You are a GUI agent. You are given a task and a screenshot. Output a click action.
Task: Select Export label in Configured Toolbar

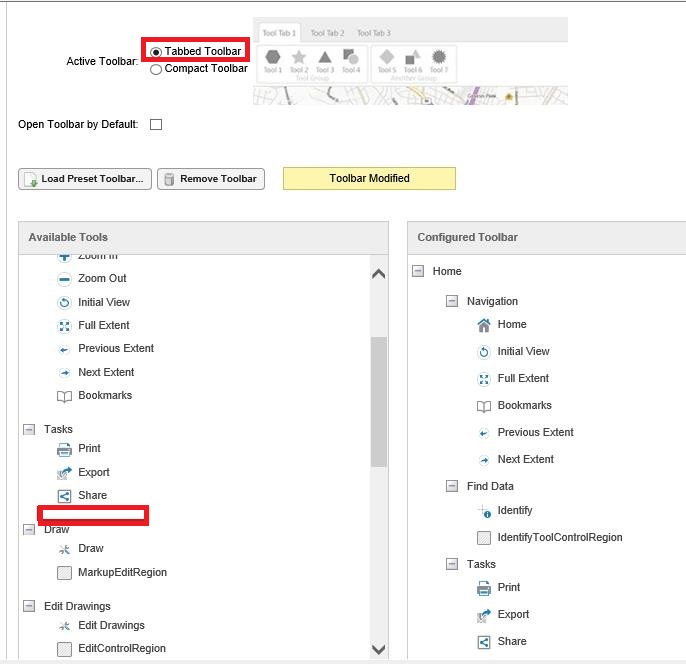point(514,615)
